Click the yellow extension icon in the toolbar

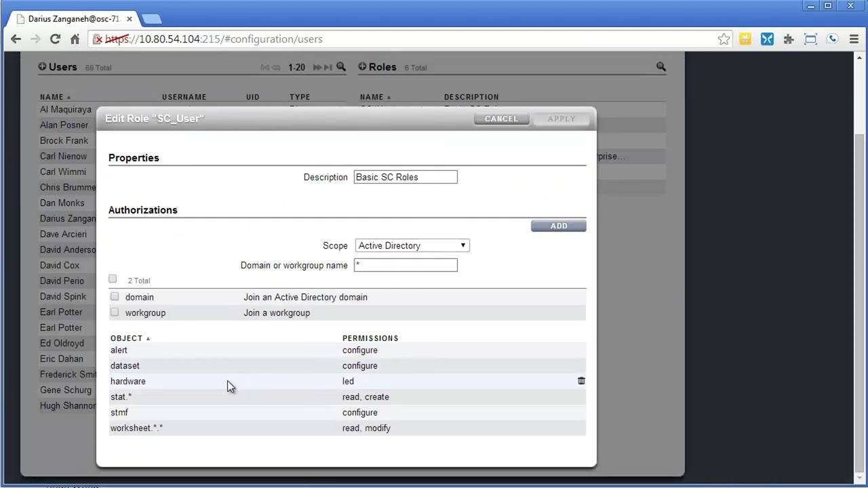point(745,39)
